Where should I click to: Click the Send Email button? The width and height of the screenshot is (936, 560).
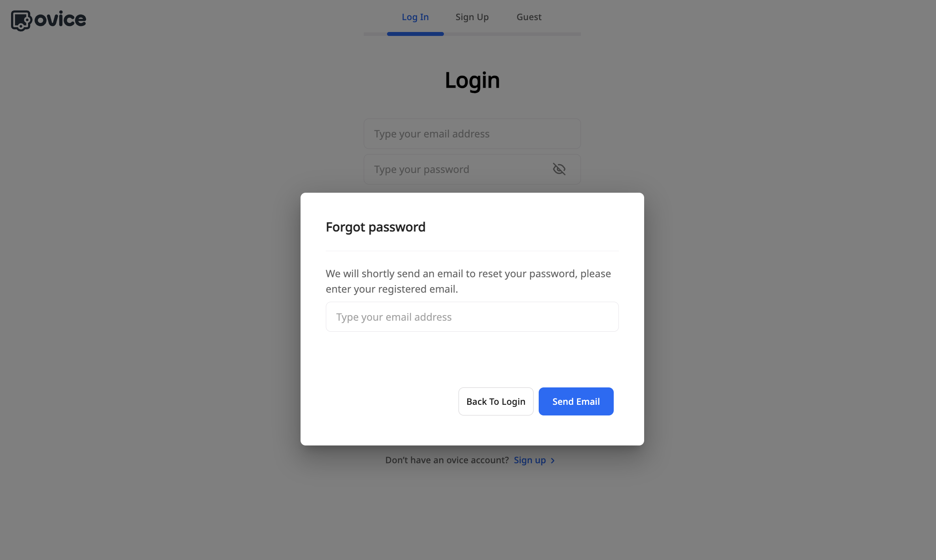(x=576, y=401)
